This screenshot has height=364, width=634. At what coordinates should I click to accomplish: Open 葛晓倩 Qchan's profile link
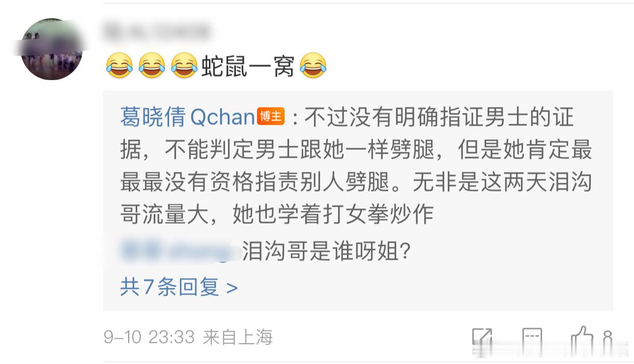point(187,117)
